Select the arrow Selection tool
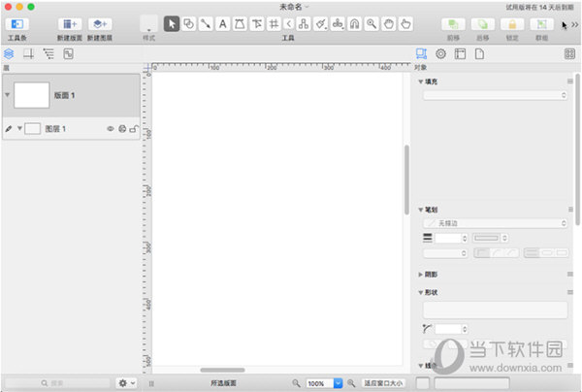This screenshot has height=392, width=582. [172, 23]
